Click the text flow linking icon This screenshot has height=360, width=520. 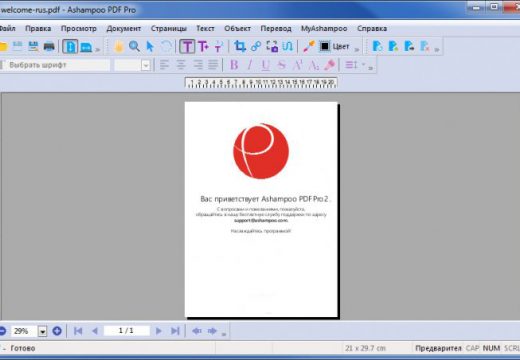pos(288,46)
